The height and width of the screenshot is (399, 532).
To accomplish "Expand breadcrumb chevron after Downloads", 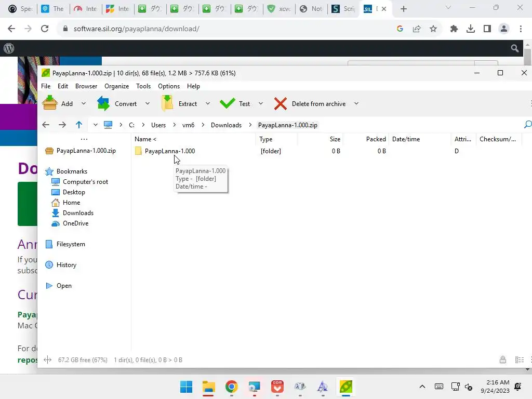I will click(x=250, y=125).
